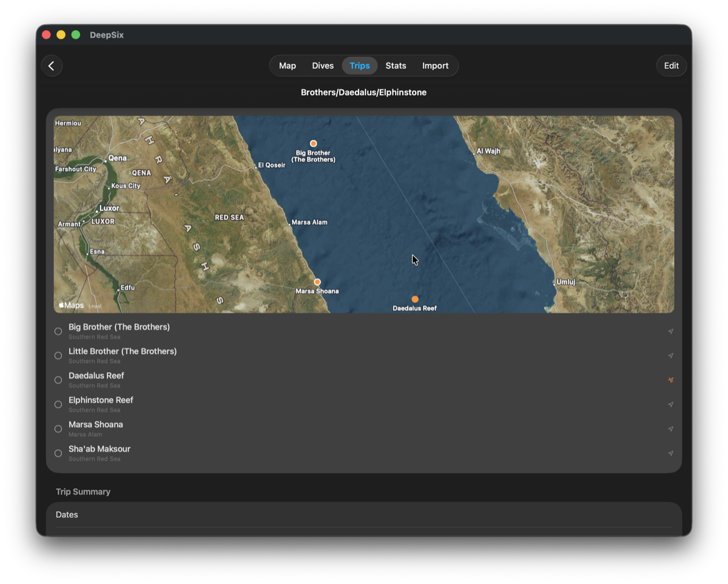Click the Daedalus Reef row title

[x=96, y=375]
